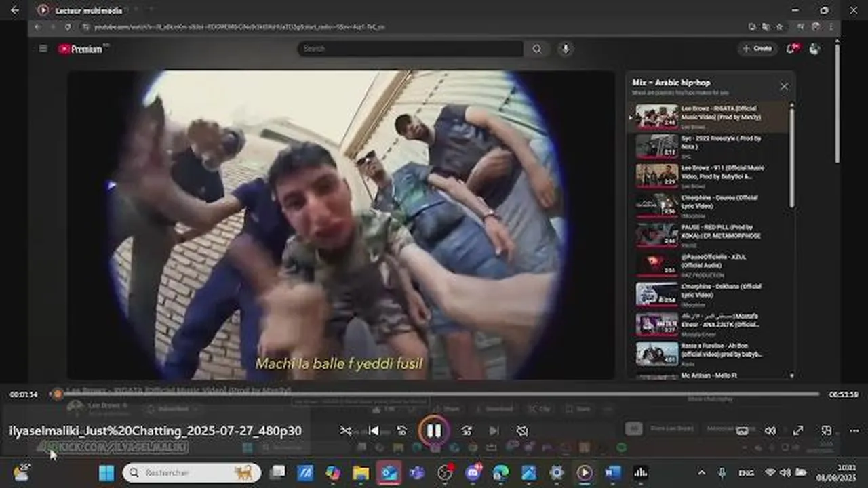
Task: Open Copilot from the taskbar
Action: tap(332, 472)
